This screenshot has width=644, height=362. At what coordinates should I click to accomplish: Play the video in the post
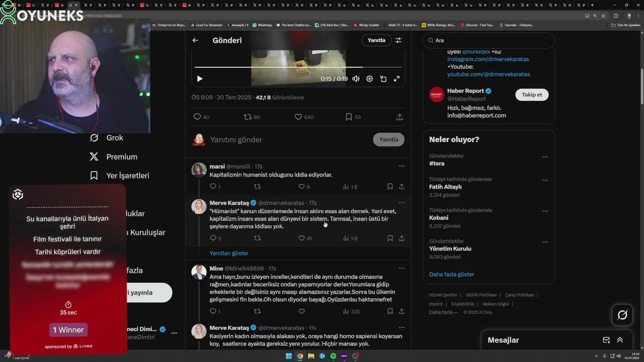tap(200, 79)
